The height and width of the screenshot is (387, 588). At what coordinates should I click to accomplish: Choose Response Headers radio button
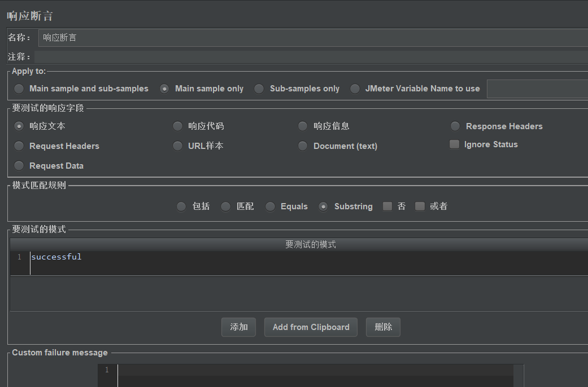455,126
